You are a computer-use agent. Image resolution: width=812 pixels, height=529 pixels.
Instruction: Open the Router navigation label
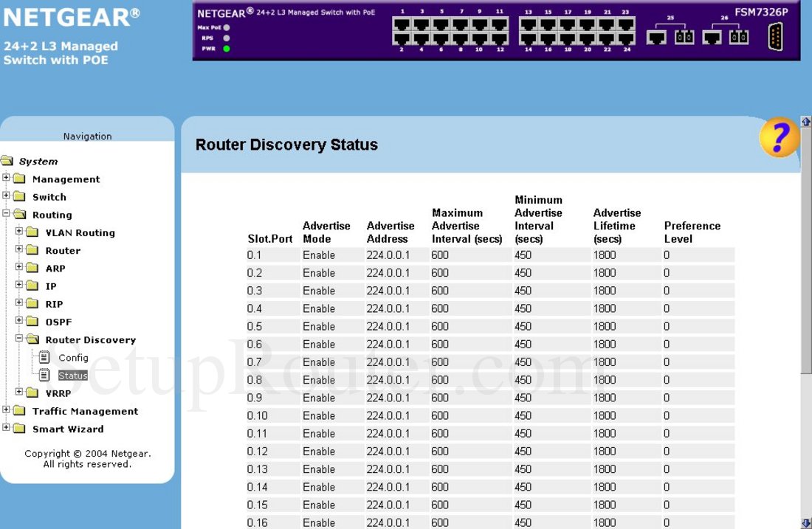click(63, 251)
